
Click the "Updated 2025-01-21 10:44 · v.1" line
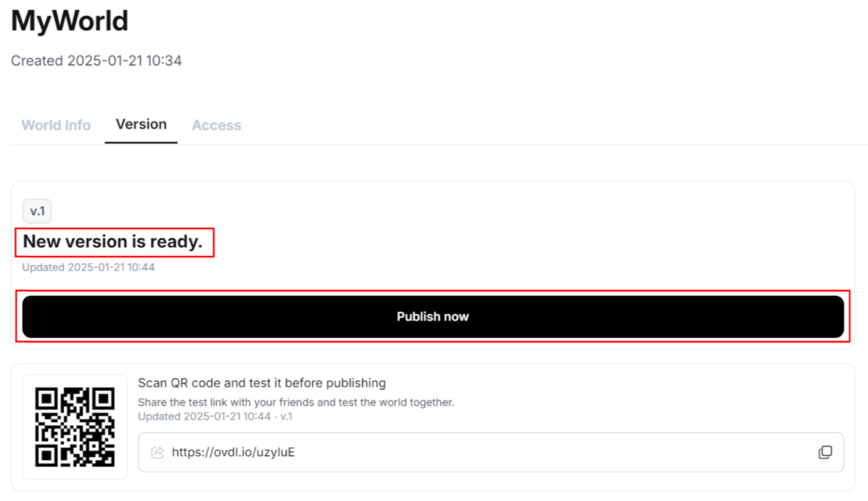tap(215, 416)
